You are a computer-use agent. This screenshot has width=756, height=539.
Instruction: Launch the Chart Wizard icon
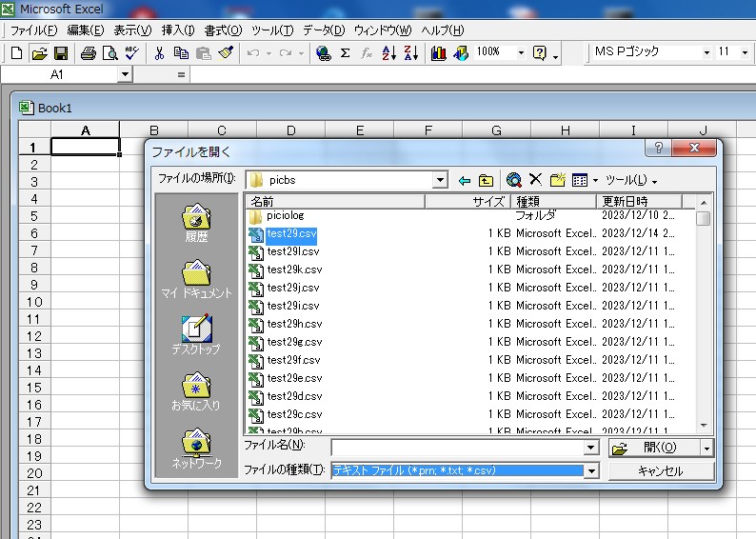click(x=438, y=53)
